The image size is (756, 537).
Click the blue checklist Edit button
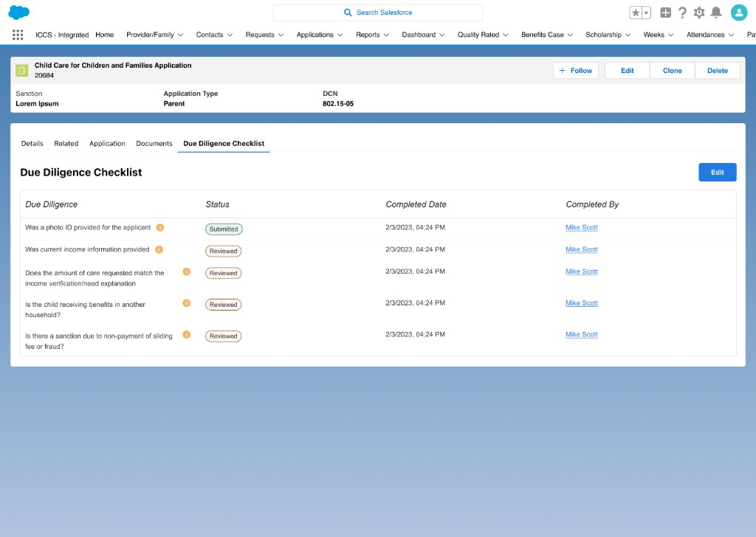click(x=718, y=173)
